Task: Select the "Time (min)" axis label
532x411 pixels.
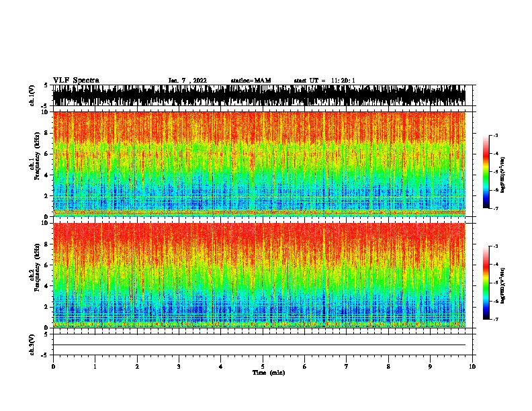Action: coord(269,373)
